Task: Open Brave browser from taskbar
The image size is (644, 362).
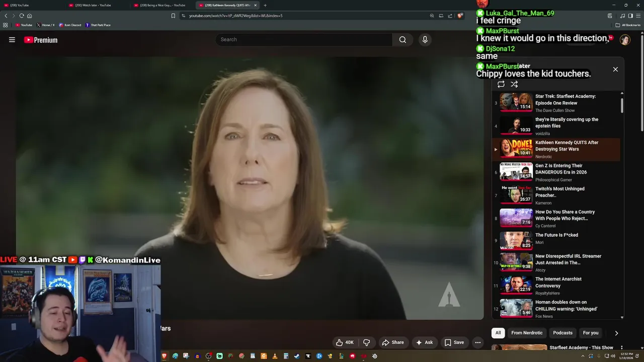Action: [164, 356]
